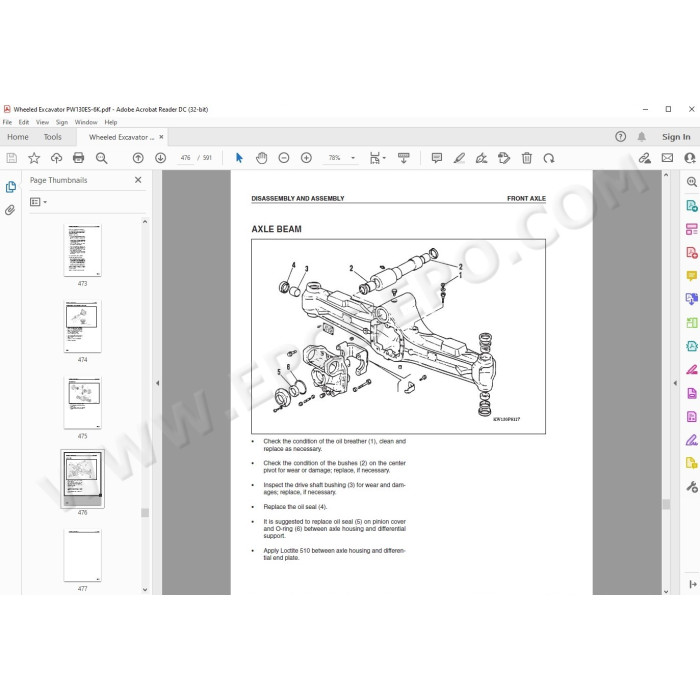Print the document
Viewport: 700px width, 700px height.
pos(79,158)
